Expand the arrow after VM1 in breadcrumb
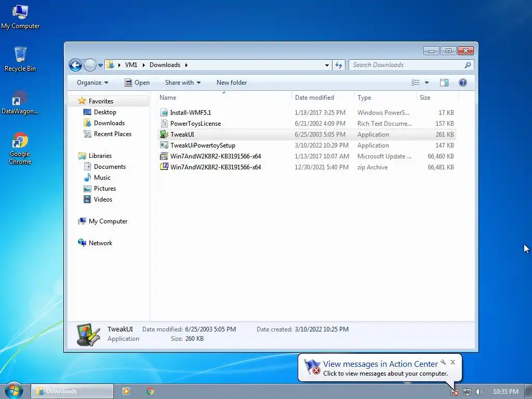 point(143,65)
